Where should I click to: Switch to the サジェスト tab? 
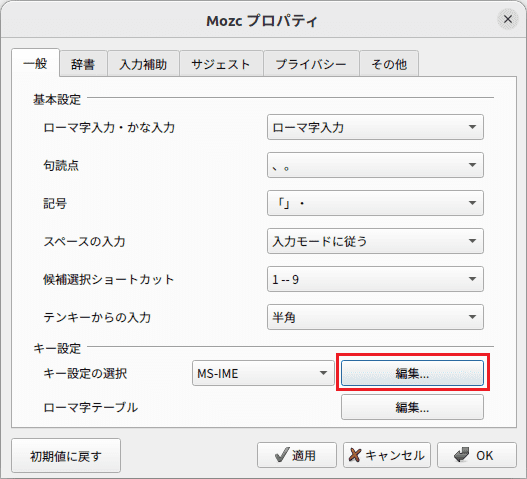(x=221, y=64)
